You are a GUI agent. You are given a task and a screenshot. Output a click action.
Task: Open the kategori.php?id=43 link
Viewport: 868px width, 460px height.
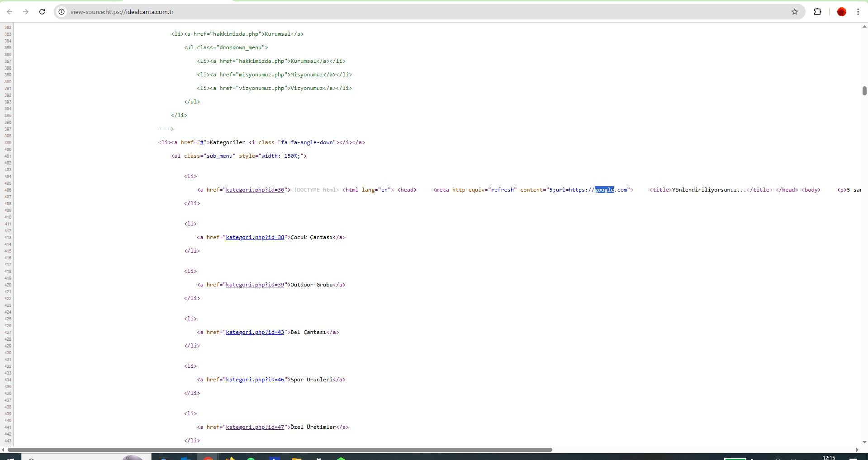(x=255, y=332)
